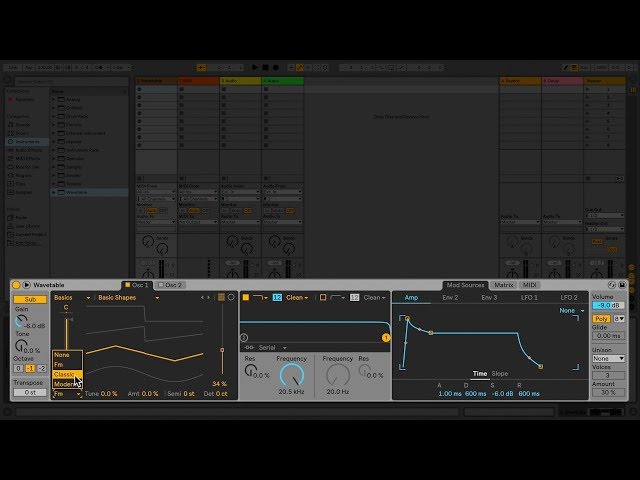640x480 pixels.
Task: Open the Unison None dropdown
Action: [x=608, y=358]
